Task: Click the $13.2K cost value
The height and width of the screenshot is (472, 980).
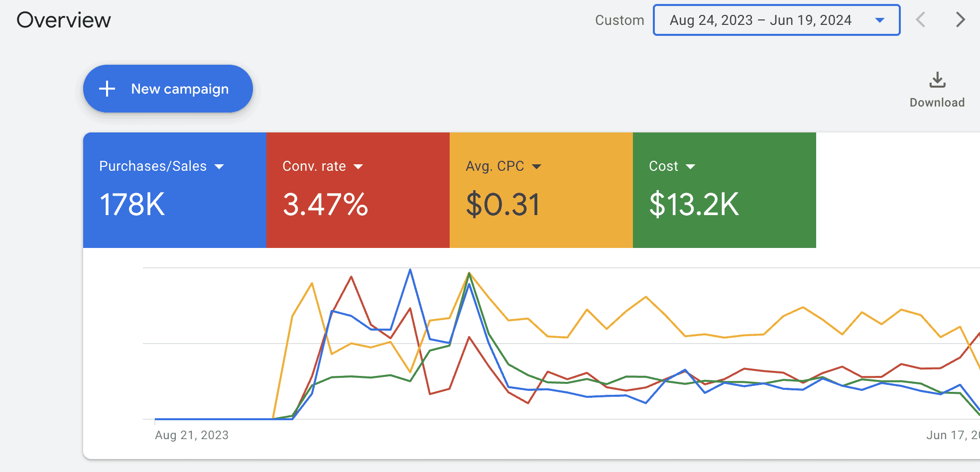Action: (694, 205)
